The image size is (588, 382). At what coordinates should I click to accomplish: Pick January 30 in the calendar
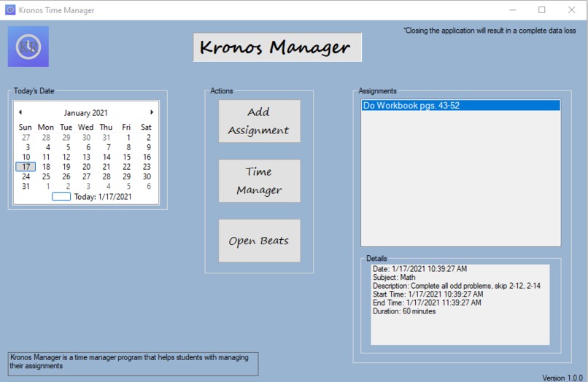(x=147, y=176)
